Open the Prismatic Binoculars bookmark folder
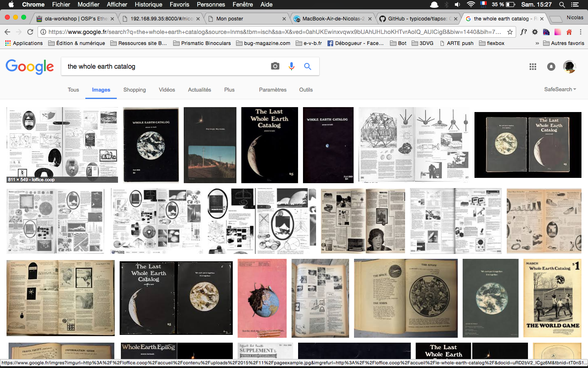 coord(202,43)
